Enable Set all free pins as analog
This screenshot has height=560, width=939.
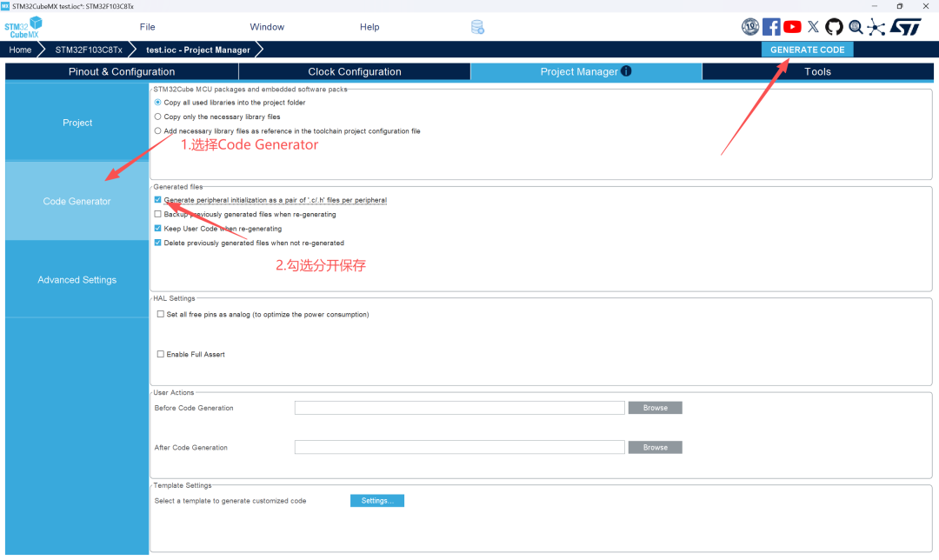(x=161, y=314)
